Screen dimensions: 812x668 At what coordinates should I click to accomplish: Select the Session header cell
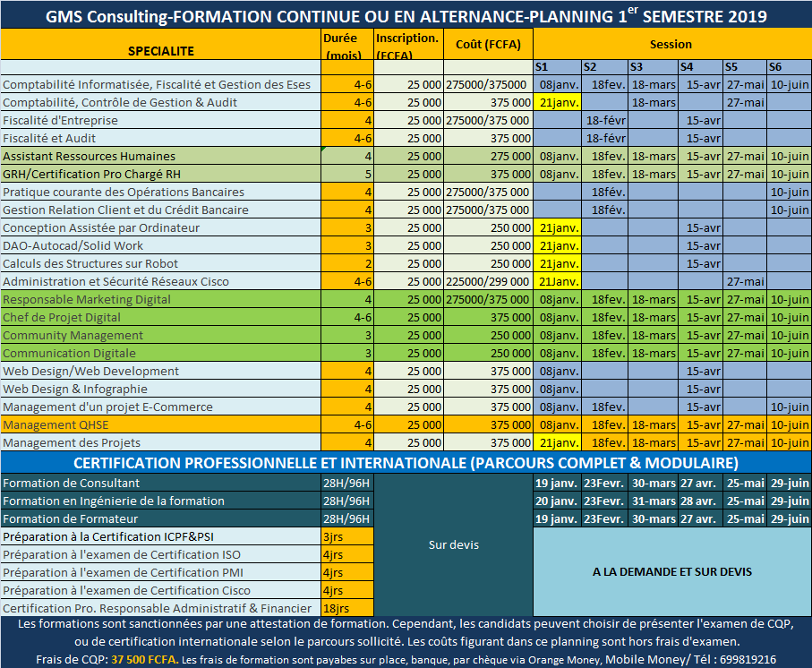click(x=672, y=45)
